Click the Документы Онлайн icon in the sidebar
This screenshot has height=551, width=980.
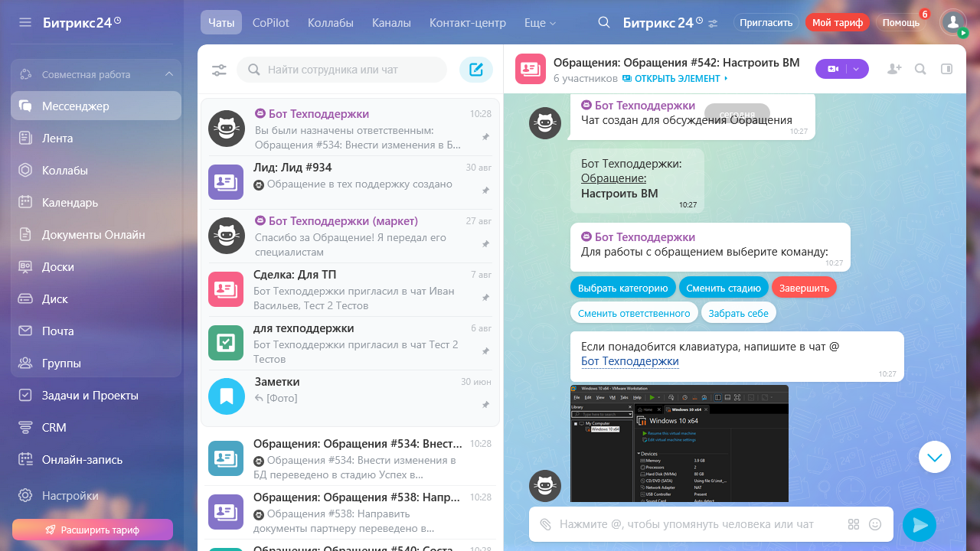tap(25, 234)
